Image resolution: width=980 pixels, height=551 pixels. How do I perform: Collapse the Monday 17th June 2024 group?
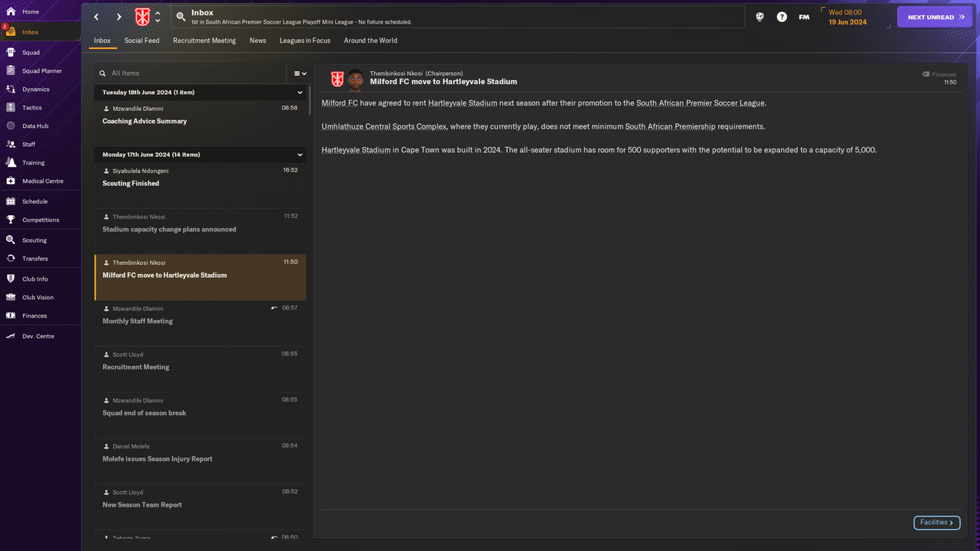click(x=300, y=155)
